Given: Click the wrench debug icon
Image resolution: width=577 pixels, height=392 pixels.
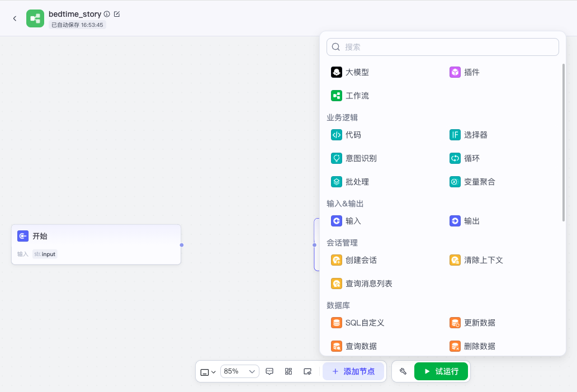Looking at the screenshot, I should [x=403, y=371].
